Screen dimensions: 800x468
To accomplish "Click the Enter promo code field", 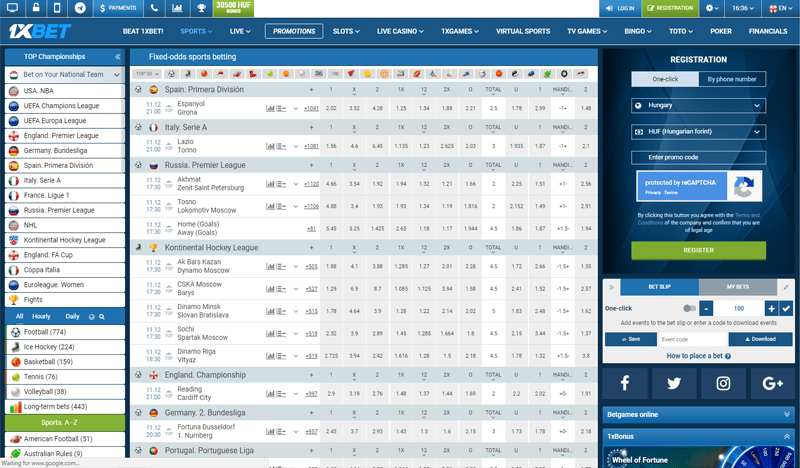I will [698, 157].
